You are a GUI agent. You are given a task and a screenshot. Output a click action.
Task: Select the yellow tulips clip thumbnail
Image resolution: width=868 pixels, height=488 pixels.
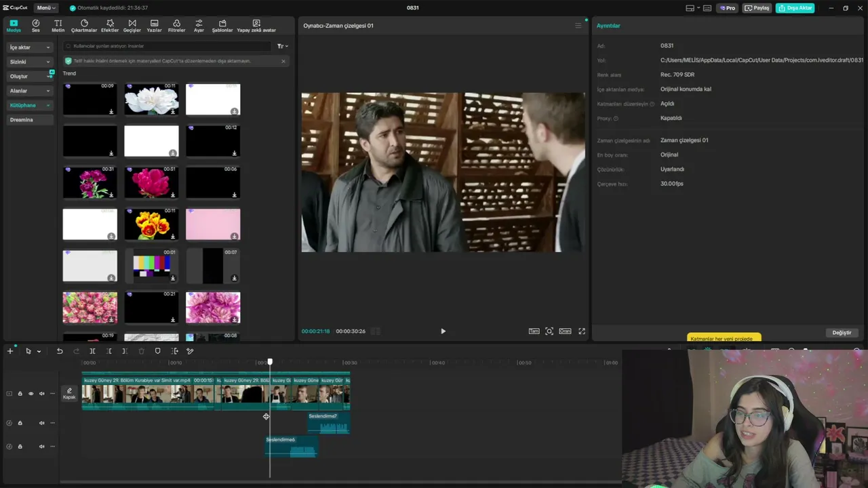click(x=151, y=224)
